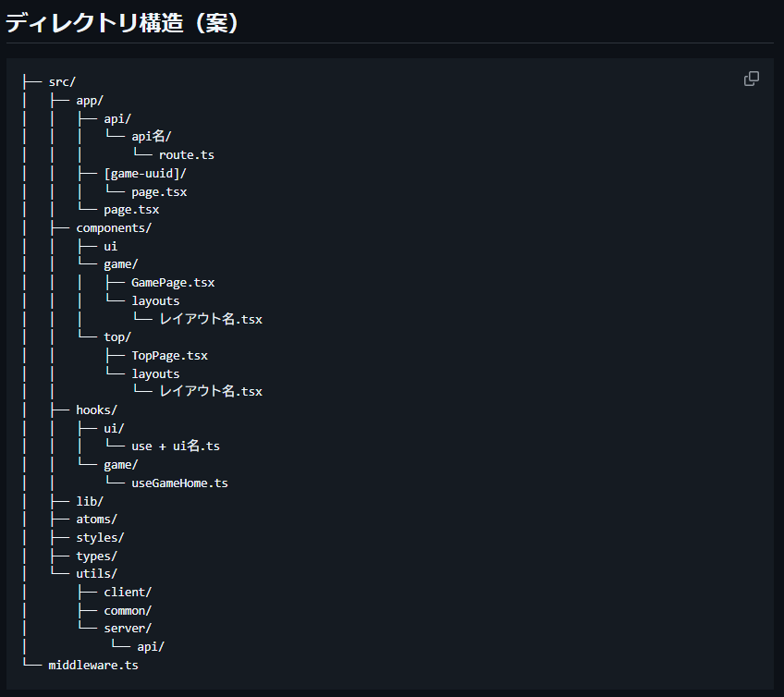Select the GamePage.tsx file
Image resolution: width=784 pixels, height=697 pixels.
point(173,282)
